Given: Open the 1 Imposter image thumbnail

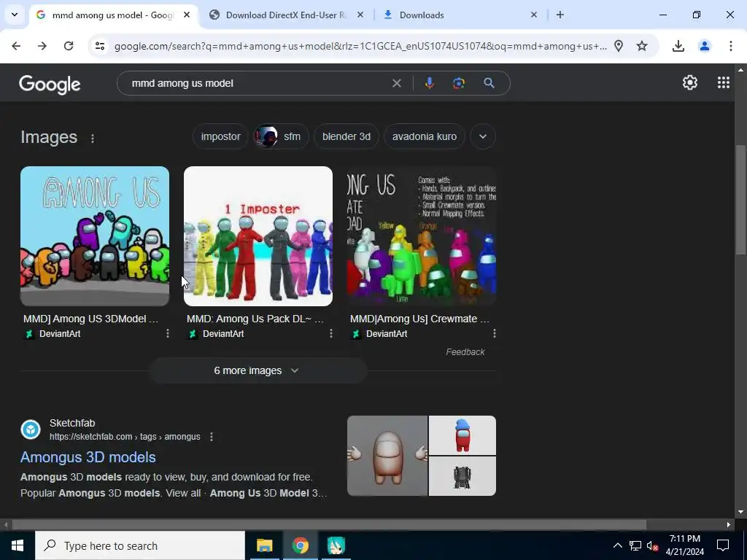Looking at the screenshot, I should click(x=258, y=236).
